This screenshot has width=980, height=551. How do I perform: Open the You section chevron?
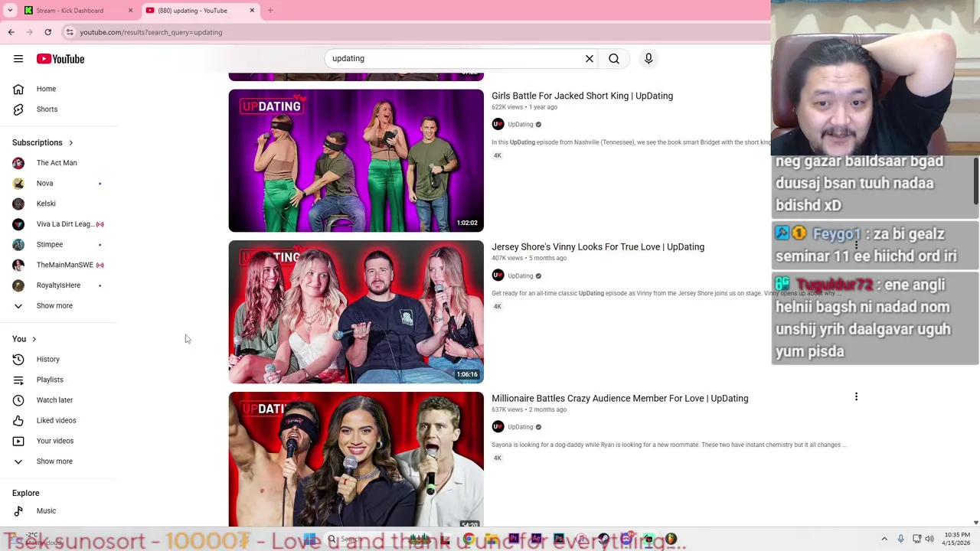(x=34, y=339)
